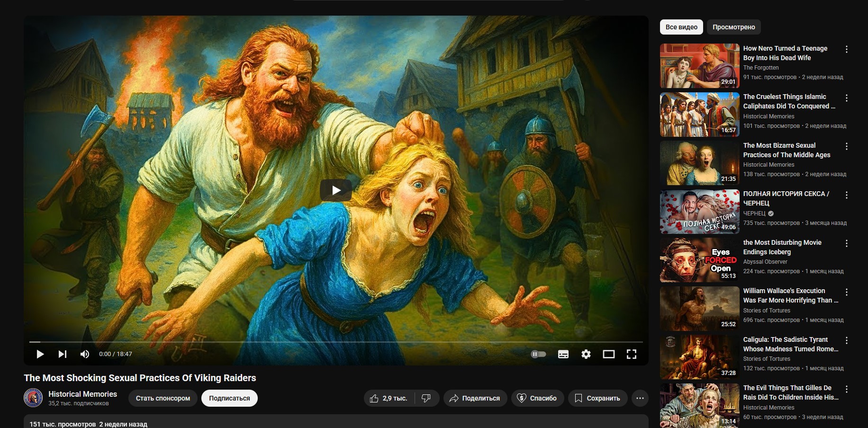Open Bizarre Sexual Practices Middle Ages thumbnail

(x=700, y=163)
